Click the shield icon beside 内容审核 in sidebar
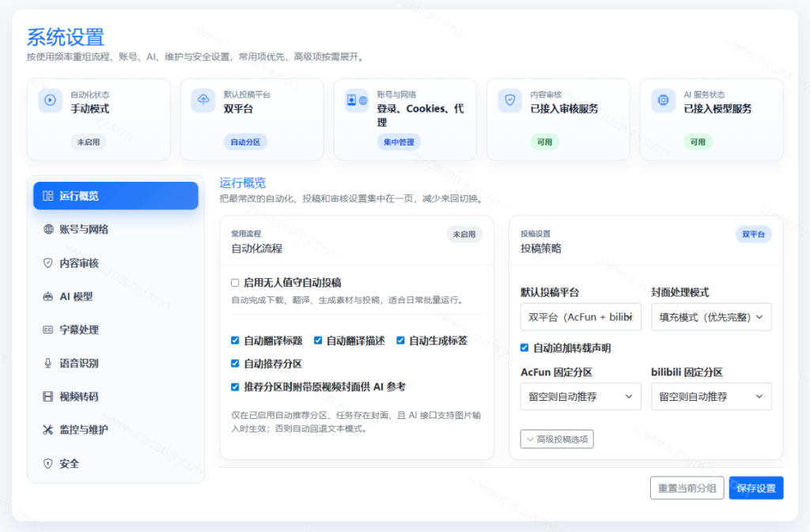810x532 pixels. point(48,262)
